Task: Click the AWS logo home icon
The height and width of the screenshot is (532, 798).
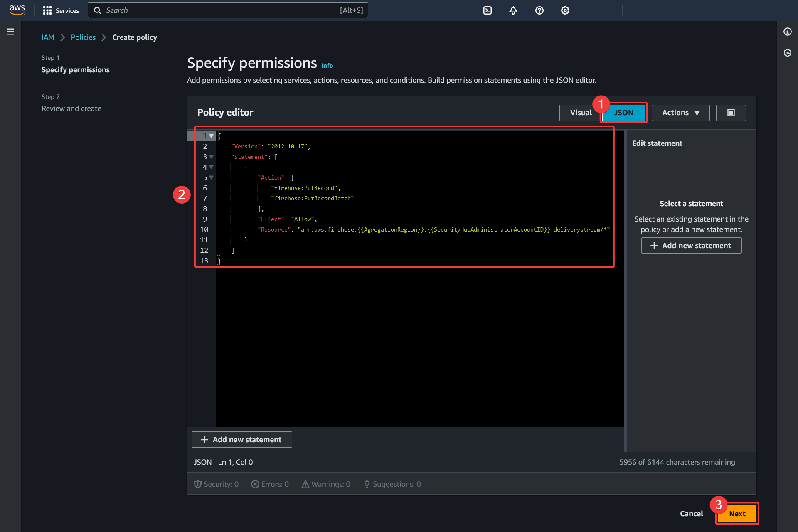Action: coord(17,10)
